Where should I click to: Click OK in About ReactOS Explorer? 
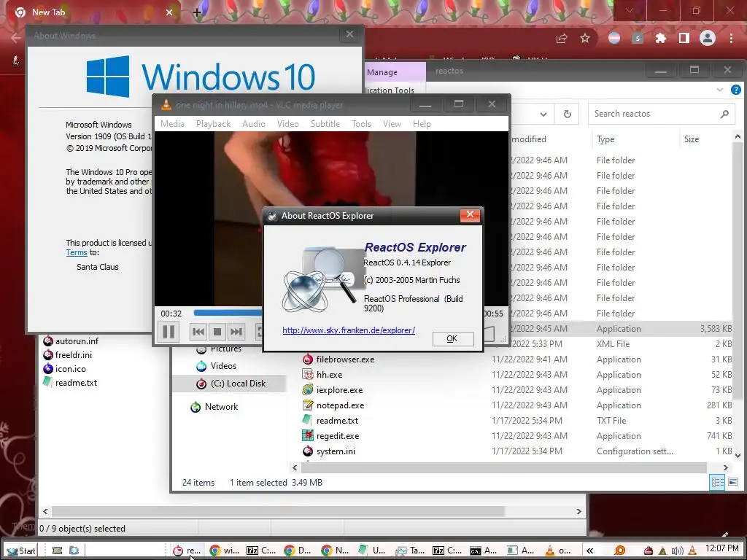(x=452, y=338)
